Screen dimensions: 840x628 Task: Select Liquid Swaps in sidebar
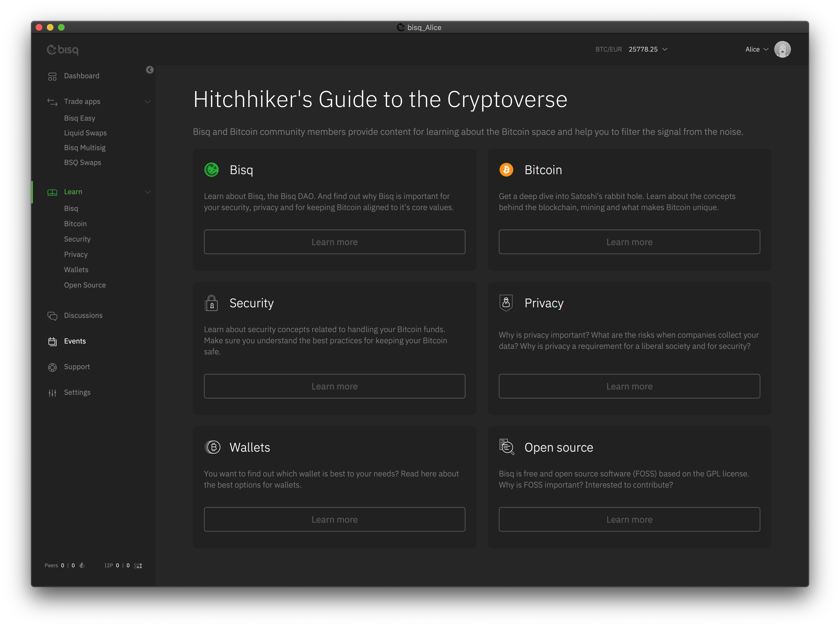(x=86, y=133)
